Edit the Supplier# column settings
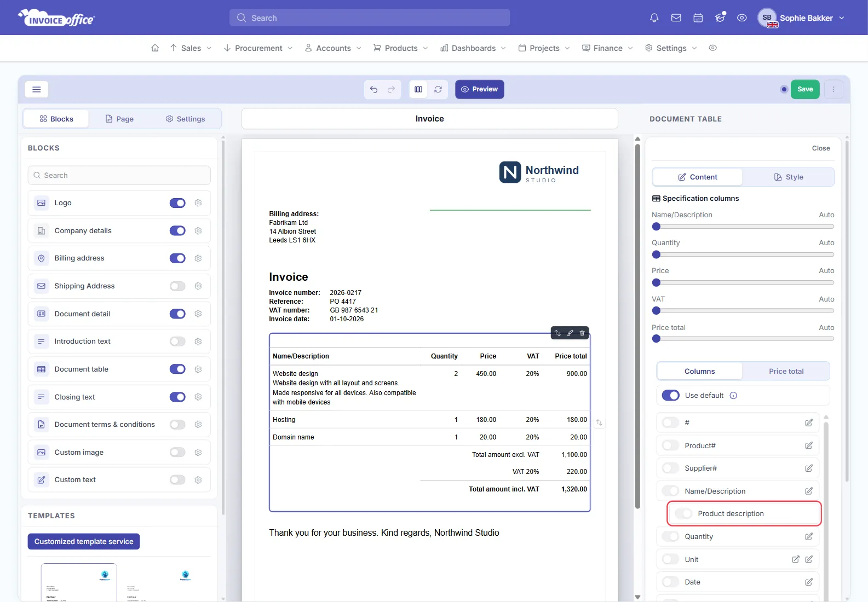This screenshot has width=868, height=602. [x=809, y=468]
